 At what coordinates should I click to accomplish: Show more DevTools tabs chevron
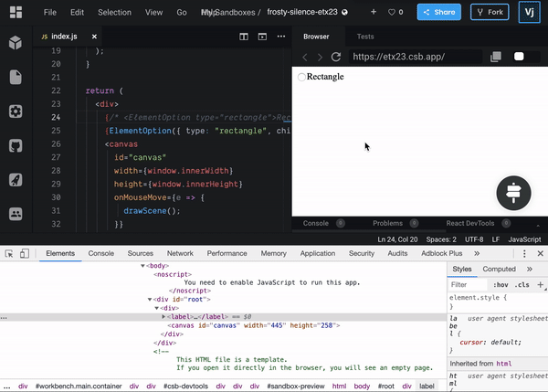[477, 253]
